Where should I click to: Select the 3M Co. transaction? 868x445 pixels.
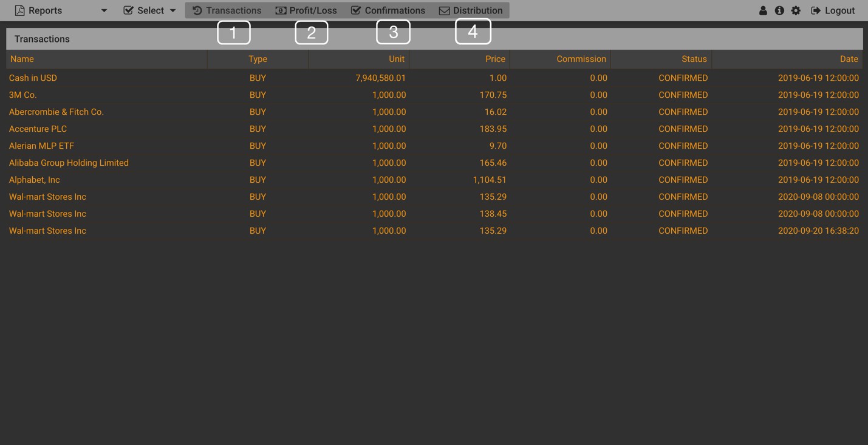click(x=23, y=95)
